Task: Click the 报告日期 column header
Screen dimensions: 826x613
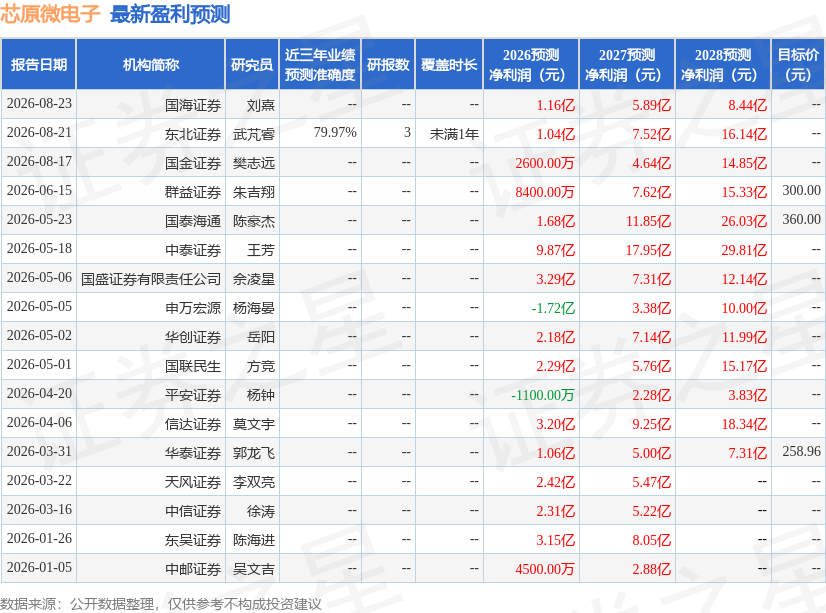Action: (39, 65)
